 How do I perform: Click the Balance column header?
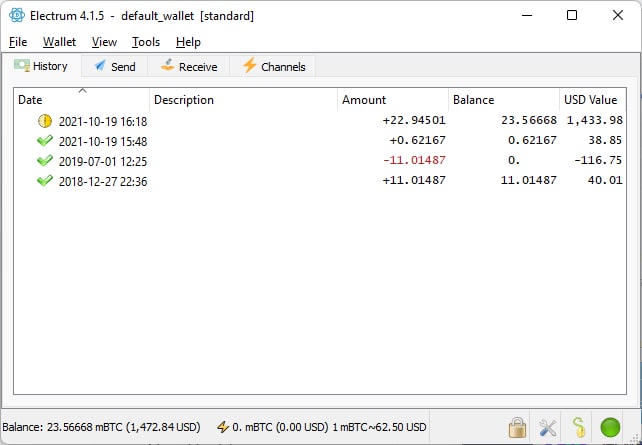(504, 100)
